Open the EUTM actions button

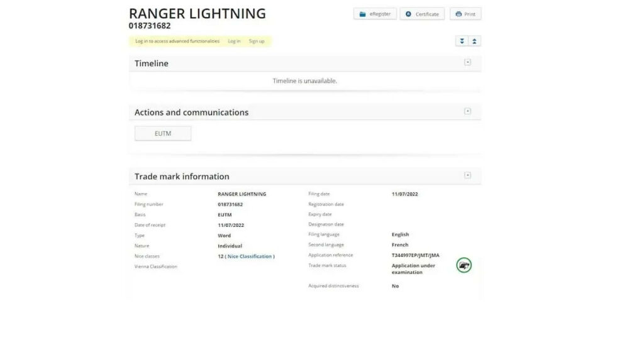pyautogui.click(x=163, y=133)
